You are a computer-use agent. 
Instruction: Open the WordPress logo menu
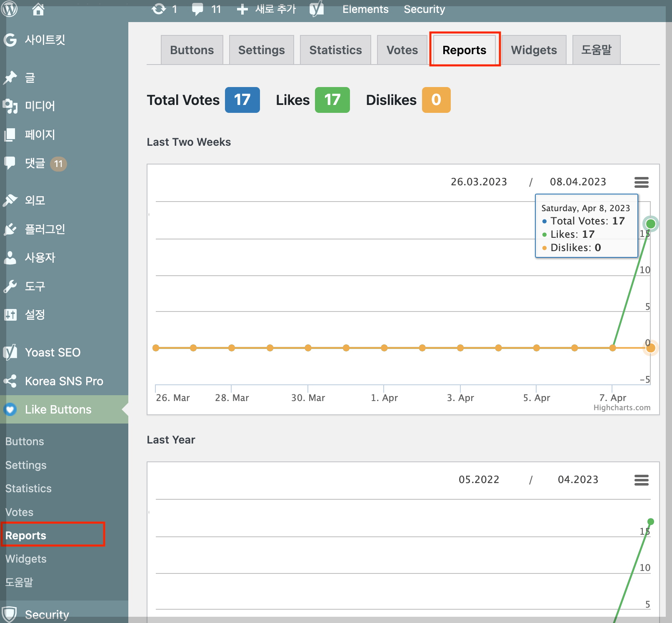tap(10, 9)
